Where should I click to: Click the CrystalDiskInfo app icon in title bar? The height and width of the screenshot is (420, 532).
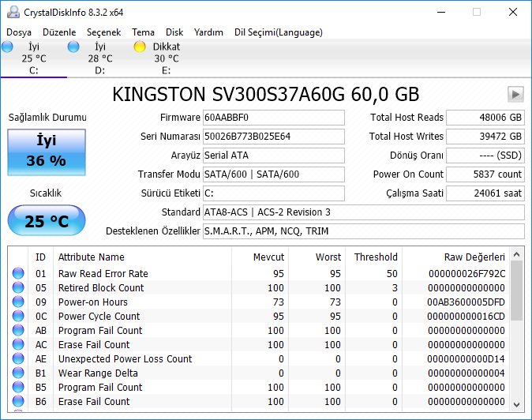coord(13,12)
